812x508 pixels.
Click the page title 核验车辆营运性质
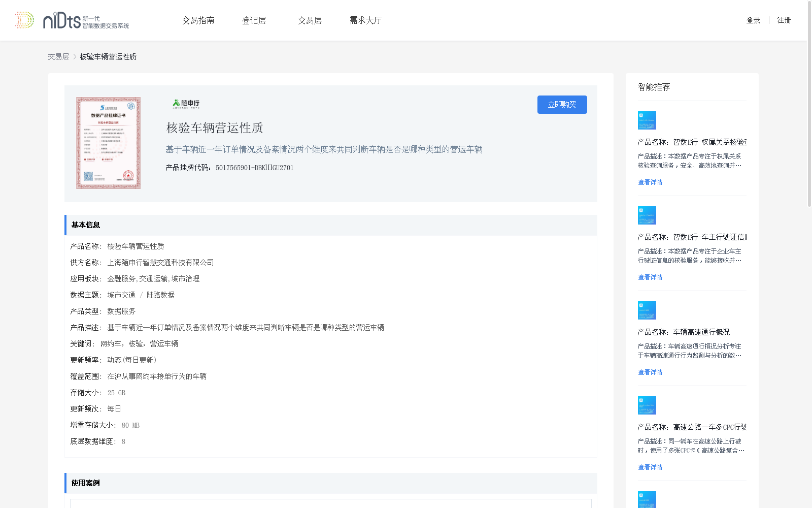215,128
